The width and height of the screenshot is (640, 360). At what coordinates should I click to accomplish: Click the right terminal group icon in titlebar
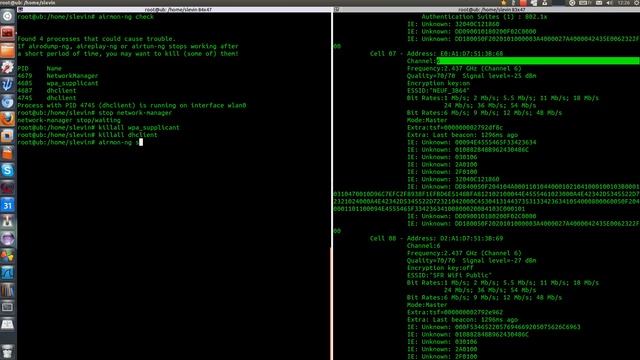[337, 9]
